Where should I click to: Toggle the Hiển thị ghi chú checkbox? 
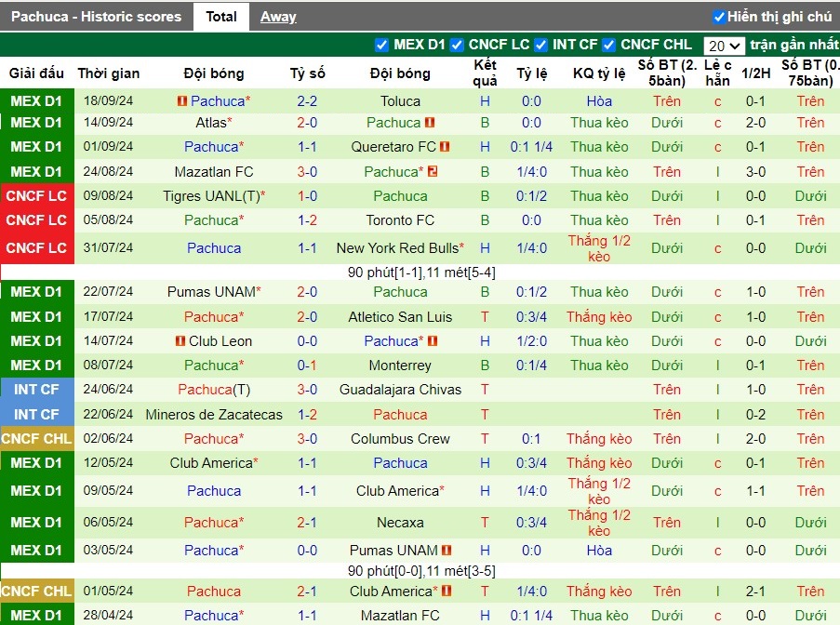[719, 17]
